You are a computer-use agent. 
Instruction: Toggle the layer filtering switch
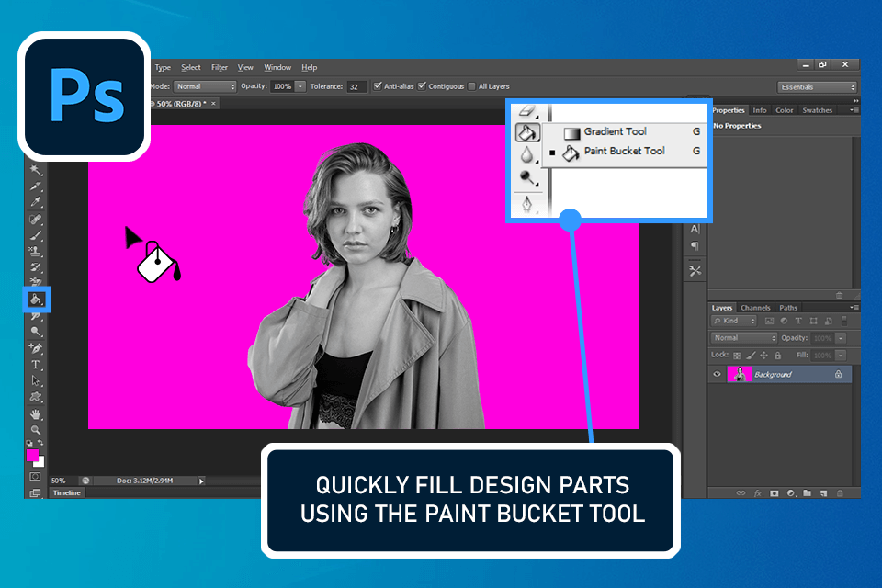pyautogui.click(x=843, y=322)
